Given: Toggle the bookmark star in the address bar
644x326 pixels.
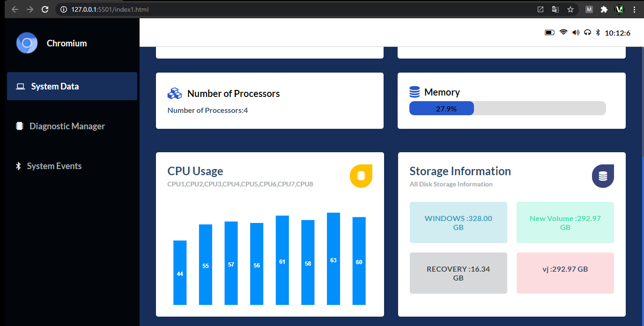Looking at the screenshot, I should (x=571, y=9).
